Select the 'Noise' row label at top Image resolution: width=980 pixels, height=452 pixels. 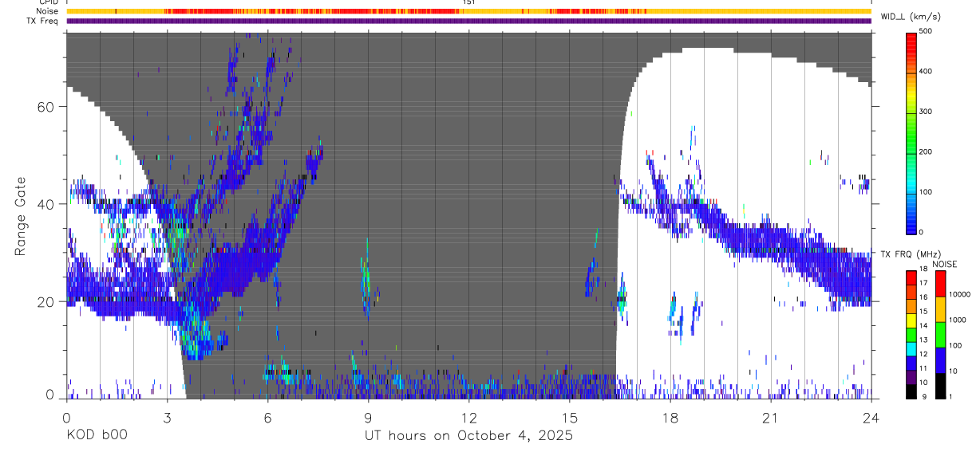(48, 11)
